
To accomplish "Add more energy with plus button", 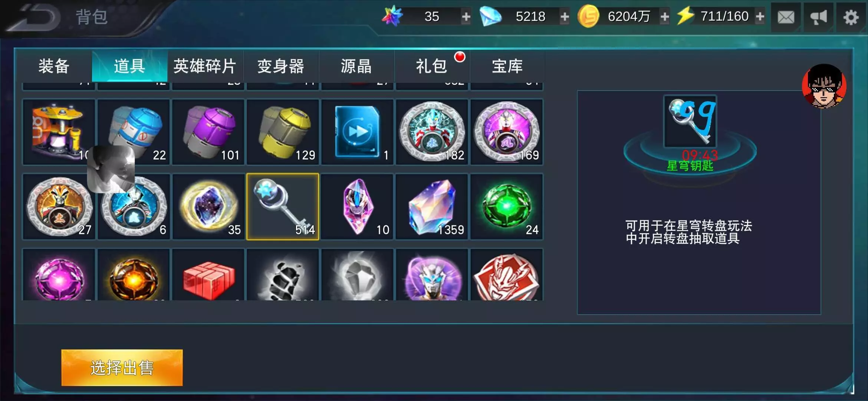I will pyautogui.click(x=760, y=17).
